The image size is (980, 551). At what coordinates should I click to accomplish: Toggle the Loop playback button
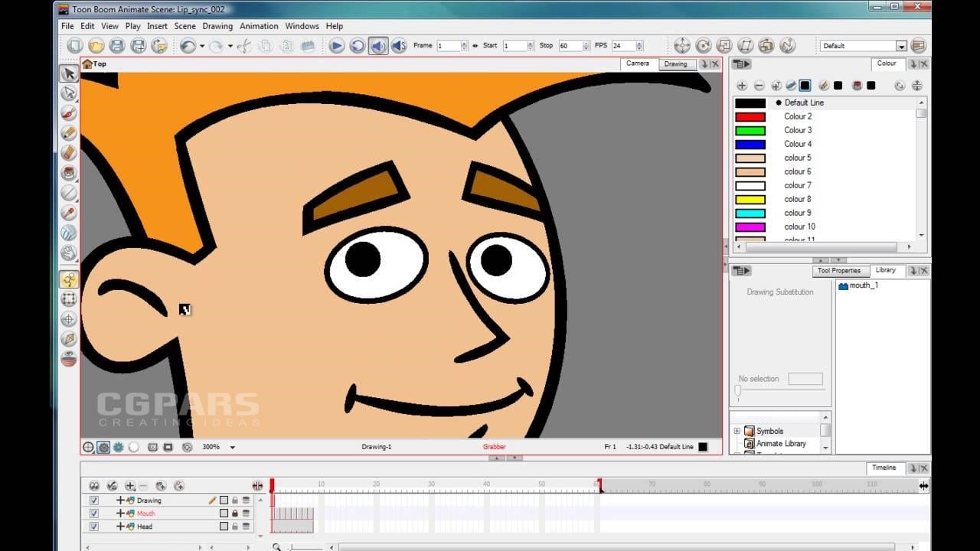tap(358, 46)
